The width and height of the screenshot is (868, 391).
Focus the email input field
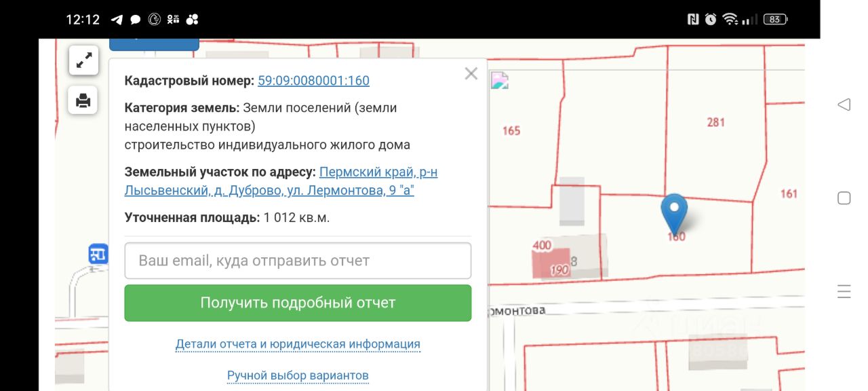pyautogui.click(x=298, y=261)
